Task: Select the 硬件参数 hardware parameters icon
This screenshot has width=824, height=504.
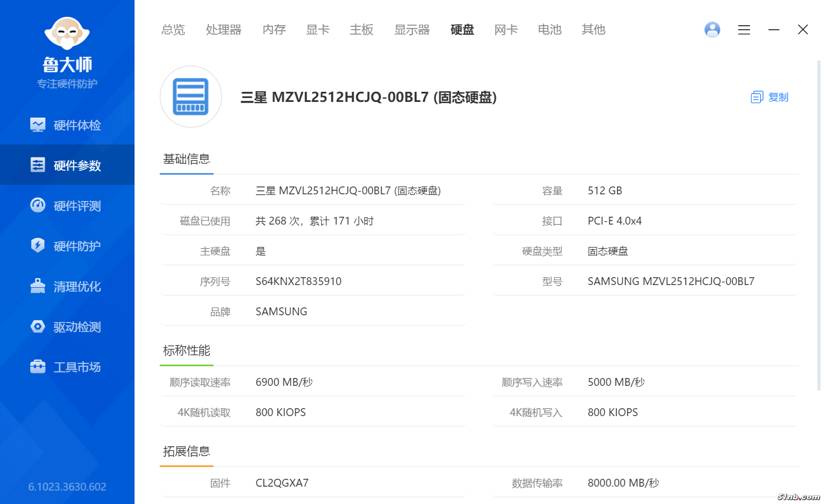Action: (x=38, y=165)
